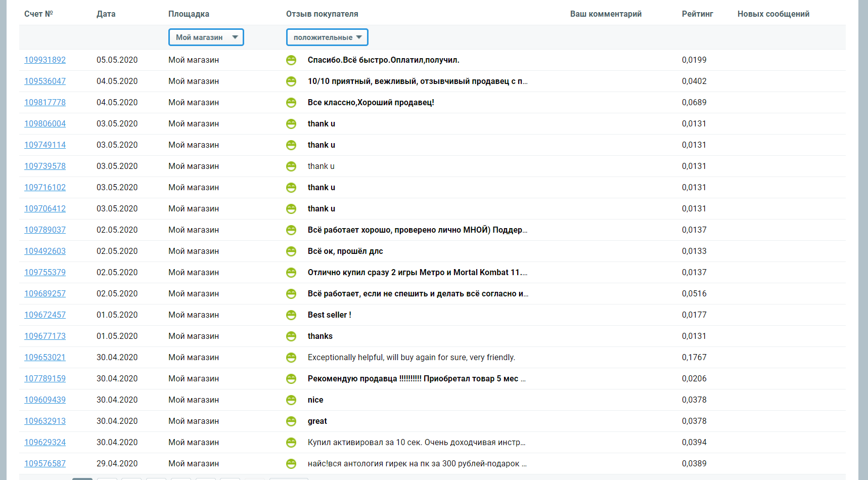Click the green smiley icon for invoice 109931892
868x480 pixels.
point(291,60)
